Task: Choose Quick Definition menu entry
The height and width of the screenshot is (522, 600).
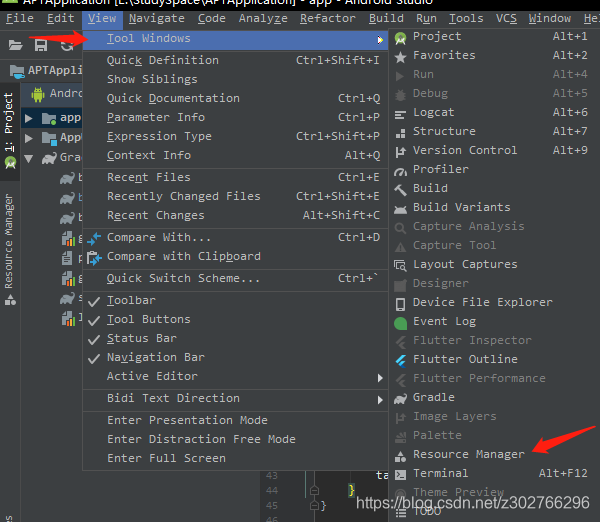Action: pyautogui.click(x=235, y=60)
